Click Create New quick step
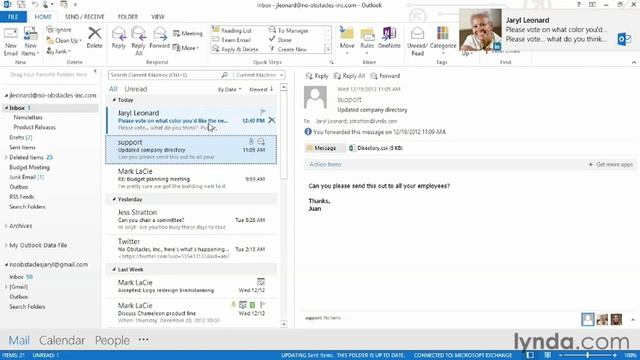This screenshot has height=360, width=640. [288, 49]
